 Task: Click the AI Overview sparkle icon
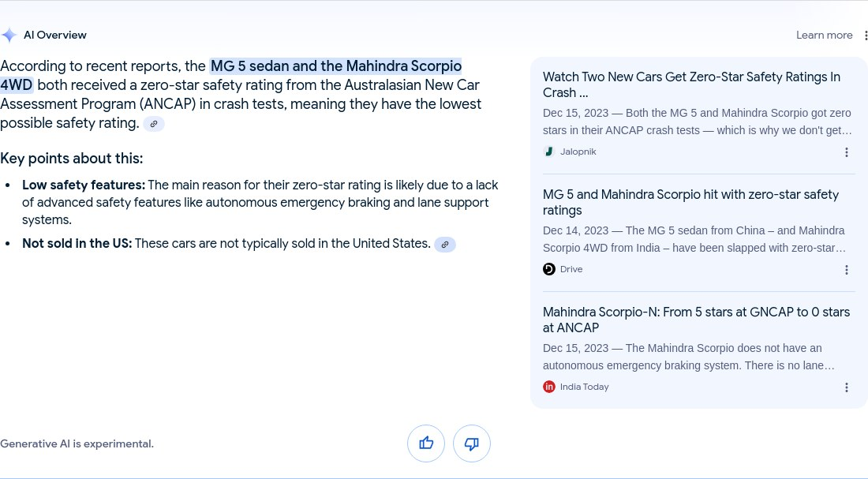pyautogui.click(x=9, y=35)
